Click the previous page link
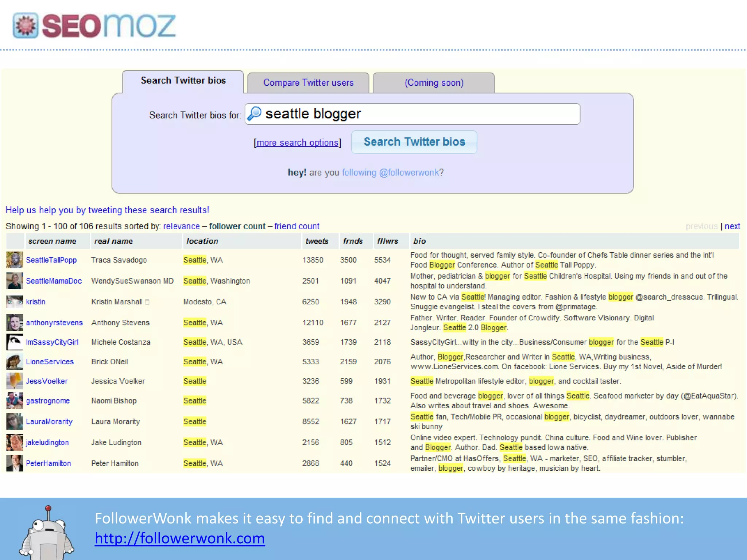The height and width of the screenshot is (560, 747). (701, 226)
